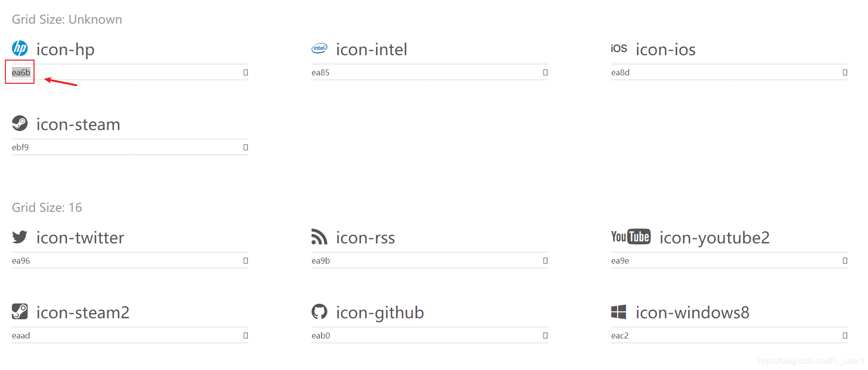Viewport: 868px width, 370px height.
Task: Click the glyph box in icon-youtube2 row
Action: click(x=845, y=261)
